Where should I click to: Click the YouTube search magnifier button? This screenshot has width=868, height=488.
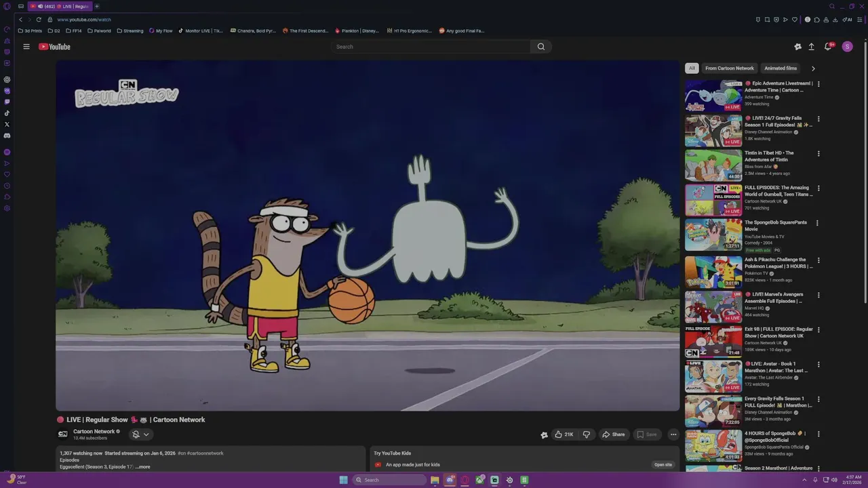coord(541,47)
